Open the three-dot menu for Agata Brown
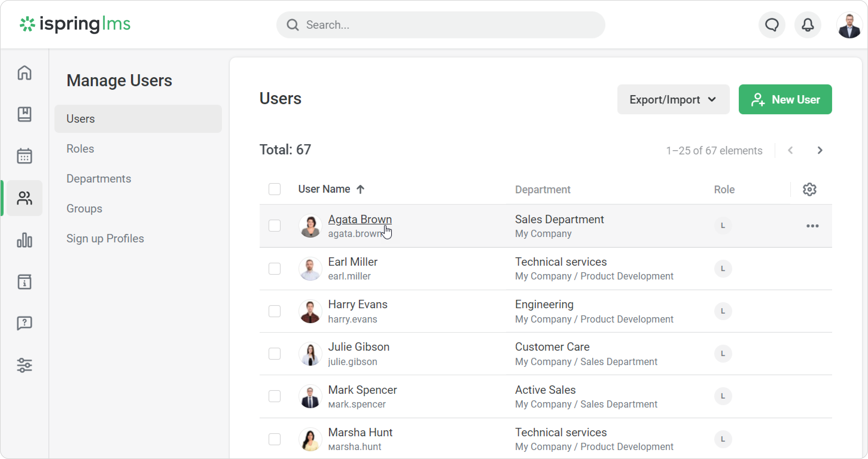Viewport: 868px width, 459px height. [x=812, y=226]
